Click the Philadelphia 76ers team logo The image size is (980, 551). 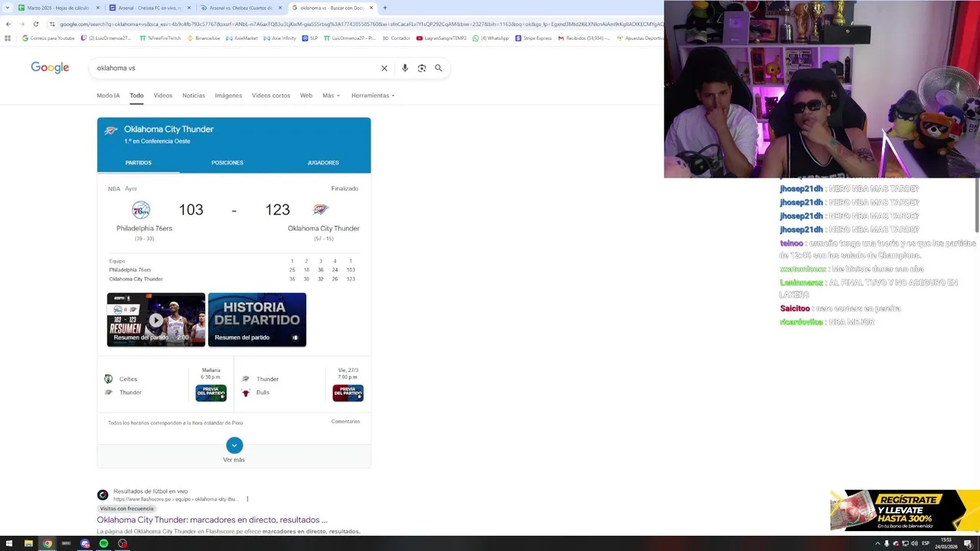click(141, 210)
